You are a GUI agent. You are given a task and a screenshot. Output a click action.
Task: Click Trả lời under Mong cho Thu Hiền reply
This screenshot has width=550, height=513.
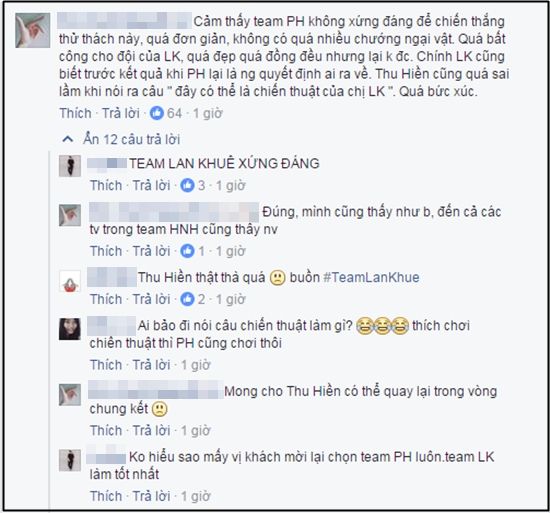click(x=152, y=431)
